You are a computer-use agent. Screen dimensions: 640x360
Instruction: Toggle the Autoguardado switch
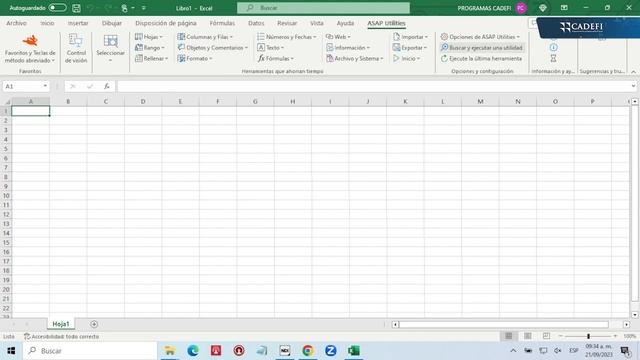click(x=57, y=8)
